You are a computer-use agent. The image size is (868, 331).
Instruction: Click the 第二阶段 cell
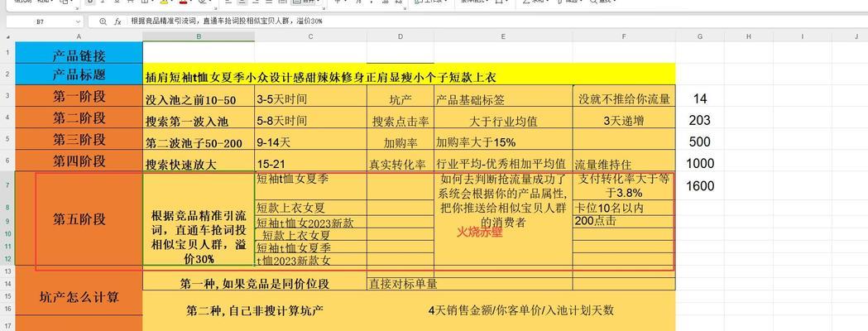pos(79,118)
